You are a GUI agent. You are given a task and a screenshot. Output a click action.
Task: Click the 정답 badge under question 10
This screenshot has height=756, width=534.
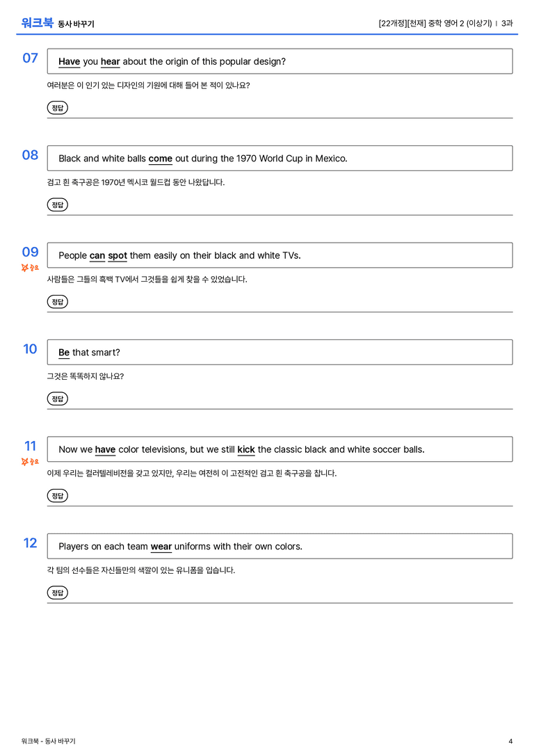(x=57, y=399)
